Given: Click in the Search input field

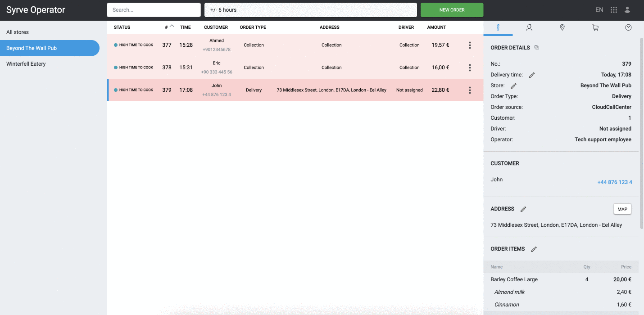Looking at the screenshot, I should tap(154, 10).
